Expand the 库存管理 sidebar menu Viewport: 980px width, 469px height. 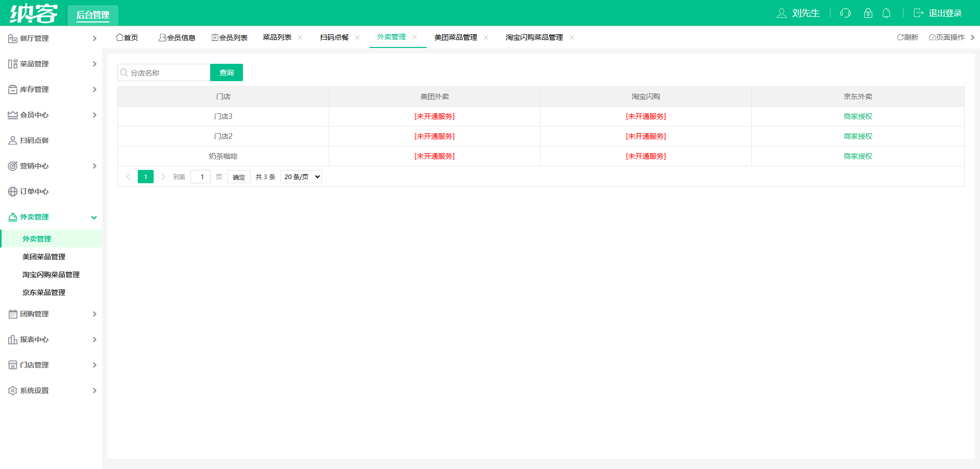[51, 89]
